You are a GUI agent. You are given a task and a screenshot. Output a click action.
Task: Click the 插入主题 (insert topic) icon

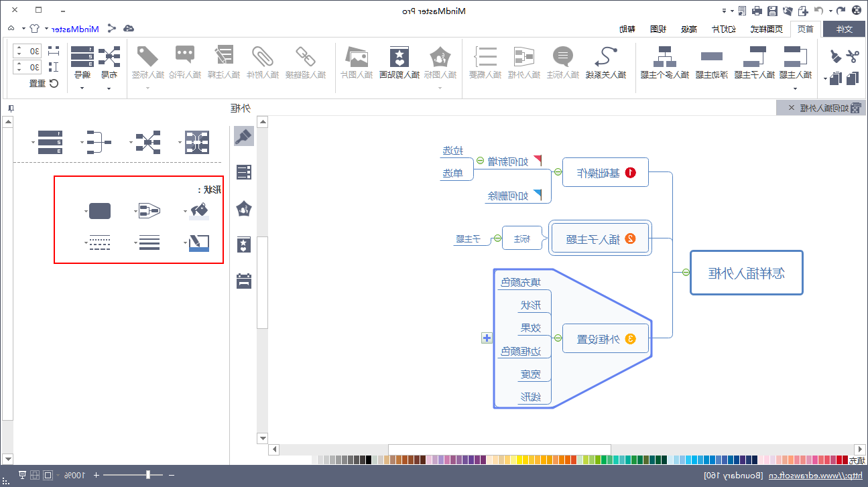click(x=795, y=57)
